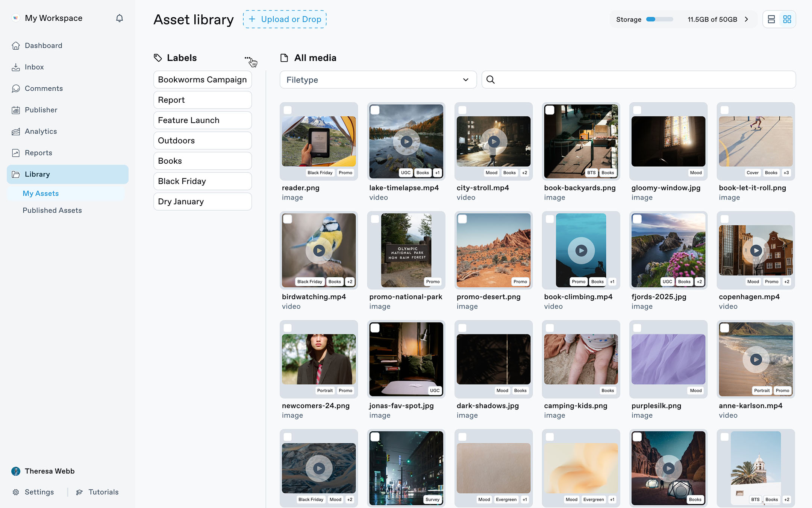Click the Analytics chart icon
Image resolution: width=812 pixels, height=508 pixels.
click(x=16, y=131)
